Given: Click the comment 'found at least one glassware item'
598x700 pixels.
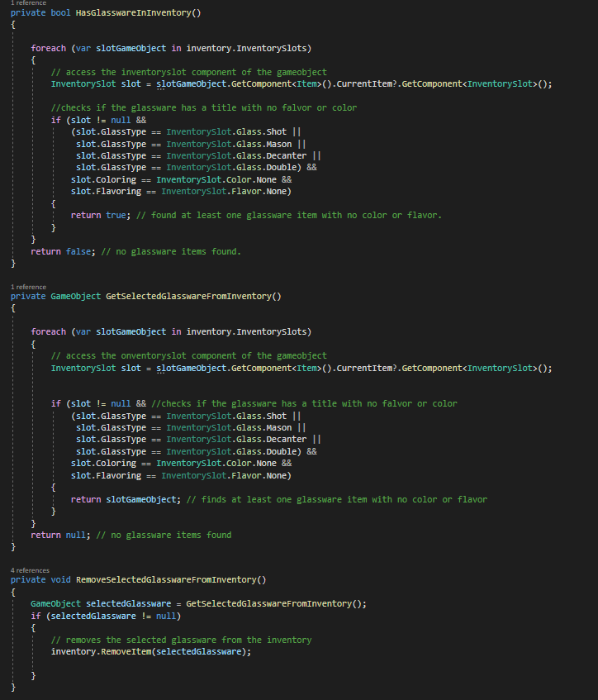Looking at the screenshot, I should (x=289, y=215).
